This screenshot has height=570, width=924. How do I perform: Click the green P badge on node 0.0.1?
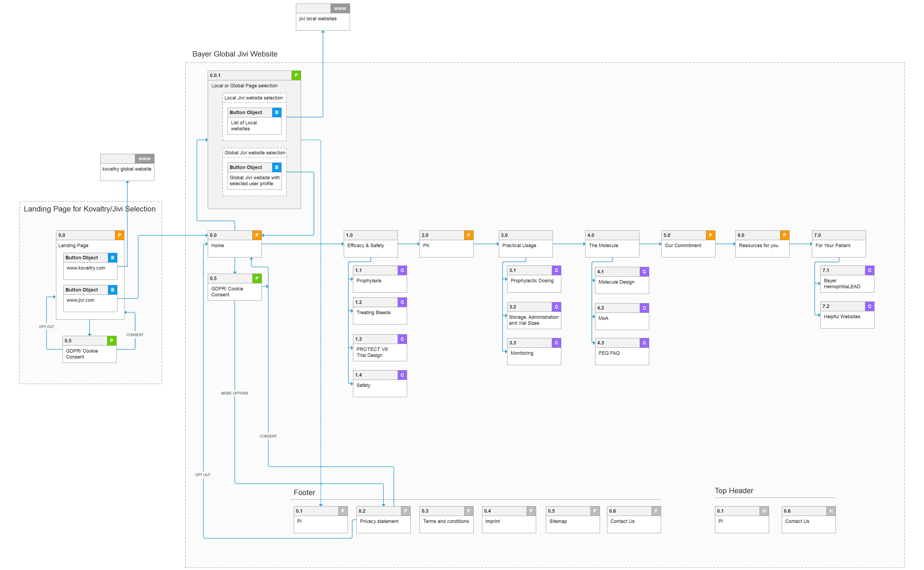[296, 75]
